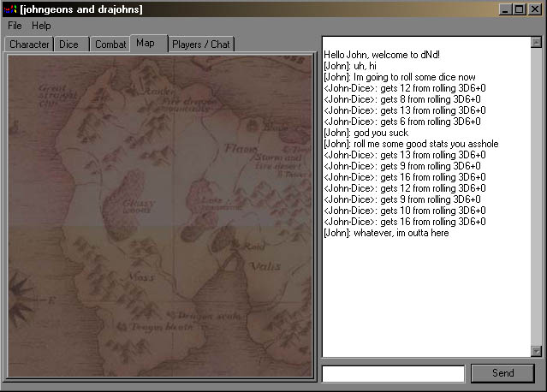
Task: Close the johngeons and drajohns window
Action: (x=535, y=9)
